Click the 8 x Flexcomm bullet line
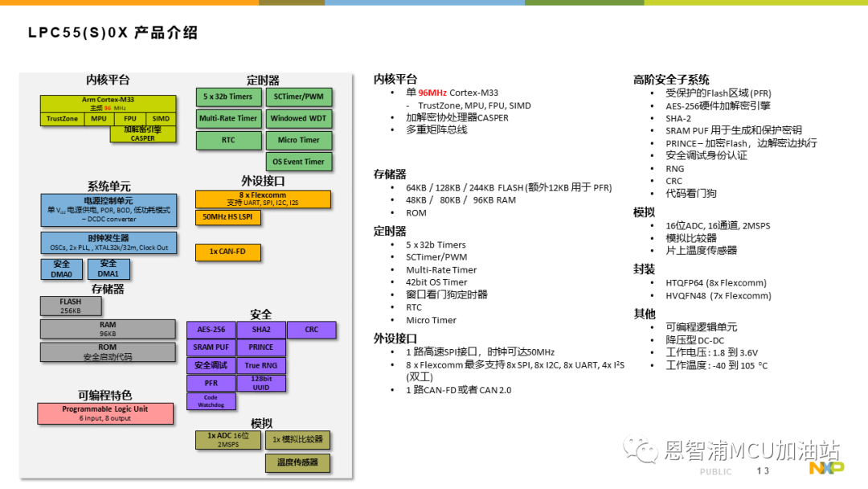The image size is (868, 489). pyautogui.click(x=515, y=371)
